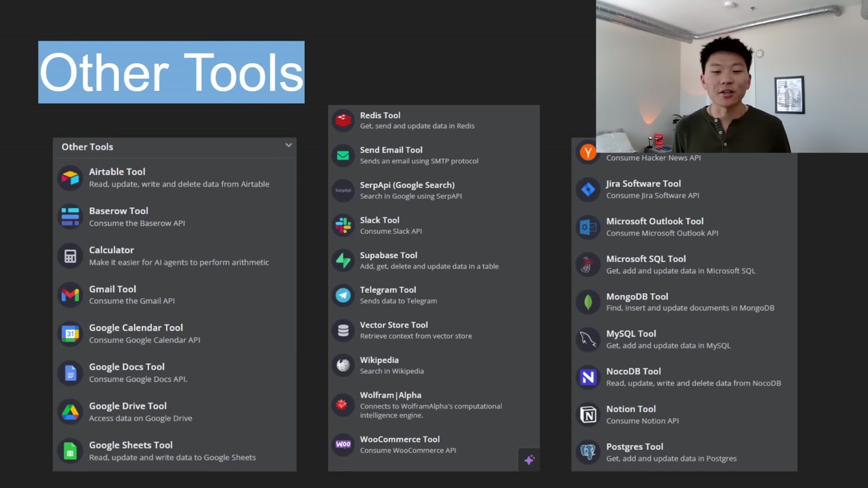This screenshot has width=868, height=488.
Task: Select the Wolfram|Alpha title text
Action: (391, 395)
